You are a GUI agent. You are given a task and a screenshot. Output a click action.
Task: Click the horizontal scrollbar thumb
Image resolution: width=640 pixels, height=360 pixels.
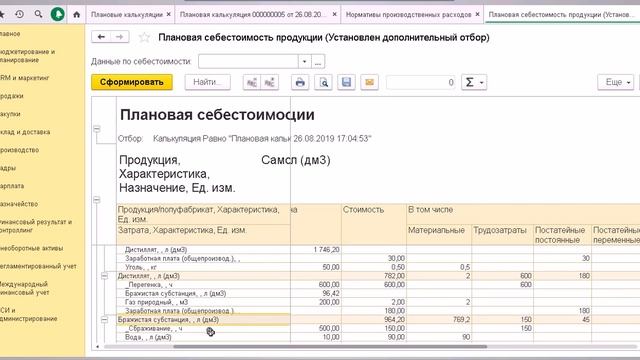(330, 347)
